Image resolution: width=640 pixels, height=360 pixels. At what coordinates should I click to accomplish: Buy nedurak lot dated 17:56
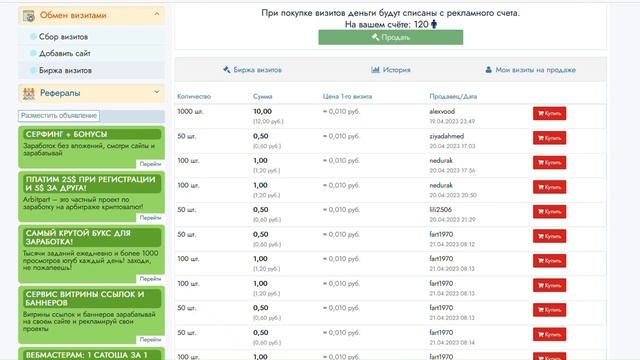tap(549, 162)
